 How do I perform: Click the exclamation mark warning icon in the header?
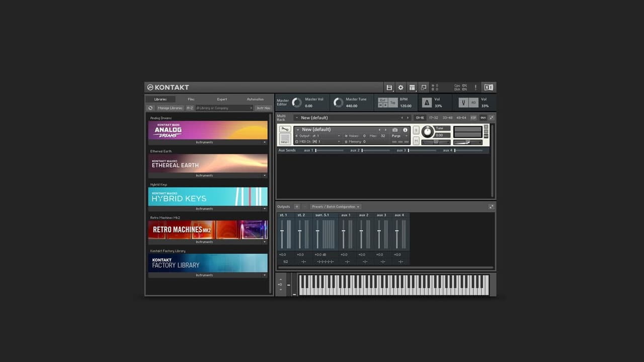coord(475,87)
